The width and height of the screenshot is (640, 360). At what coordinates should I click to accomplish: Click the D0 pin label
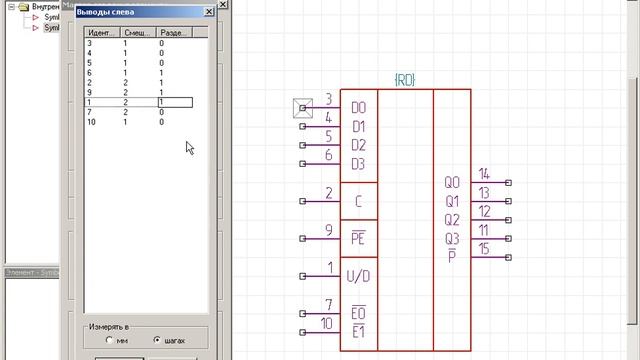[x=358, y=108]
